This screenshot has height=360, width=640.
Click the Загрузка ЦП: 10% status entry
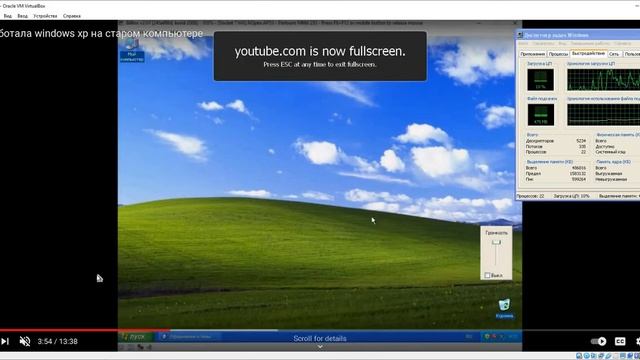[x=571, y=196]
